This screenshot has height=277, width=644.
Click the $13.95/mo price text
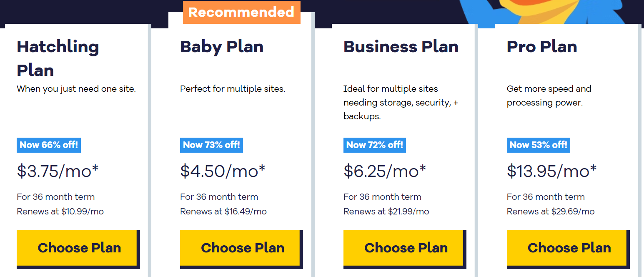click(551, 171)
